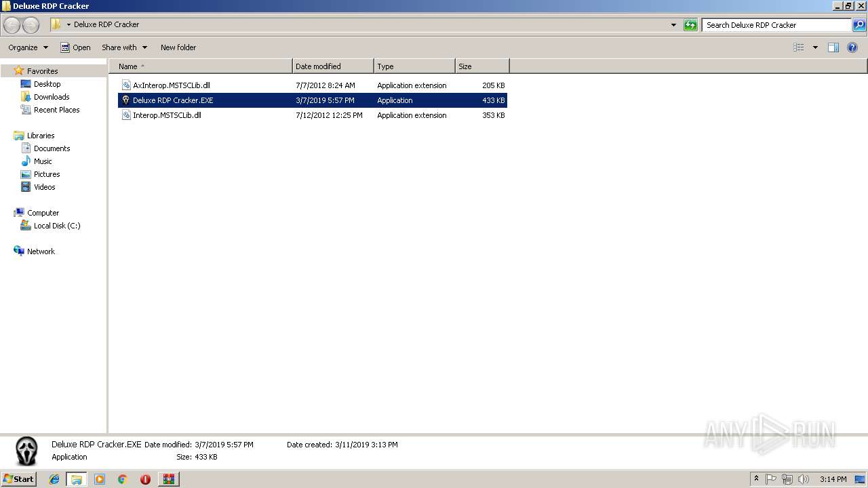Show hidden tray icons arrow
This screenshot has width=868, height=488.
point(757,479)
